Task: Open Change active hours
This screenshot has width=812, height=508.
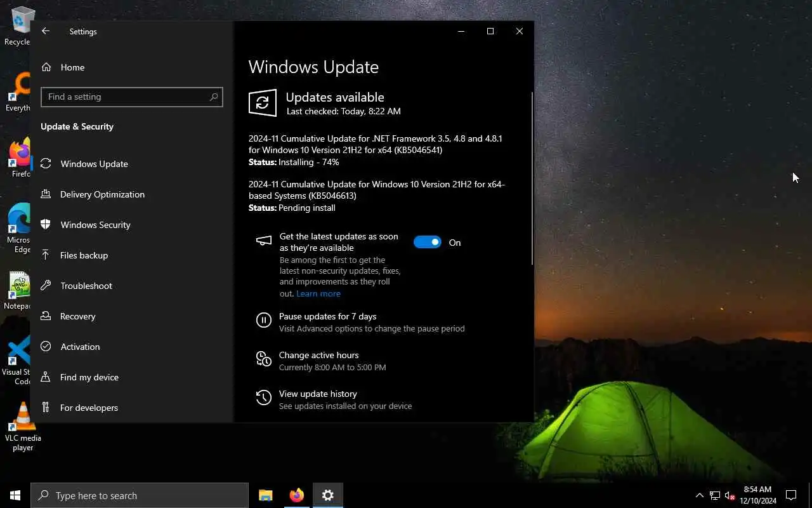Action: 319,355
